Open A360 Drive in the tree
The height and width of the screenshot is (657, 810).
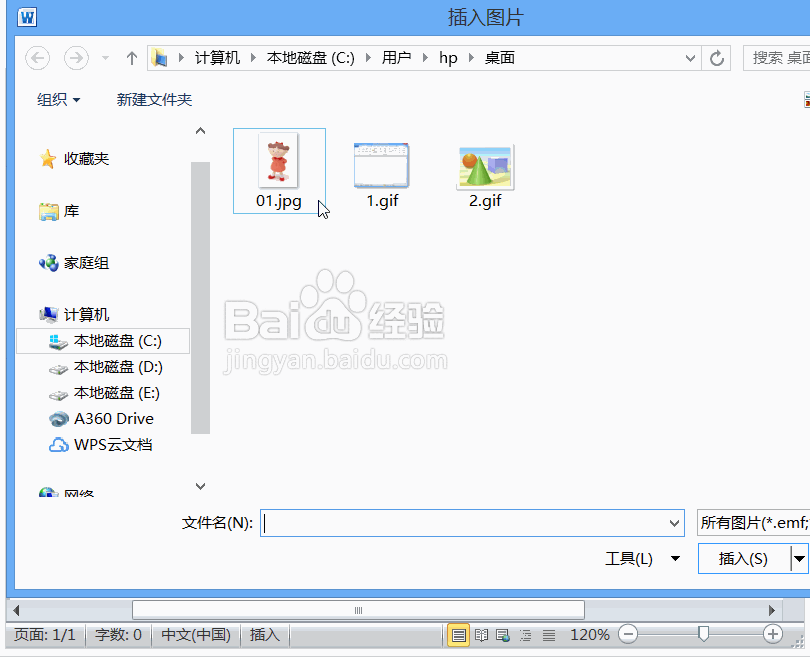coord(114,418)
